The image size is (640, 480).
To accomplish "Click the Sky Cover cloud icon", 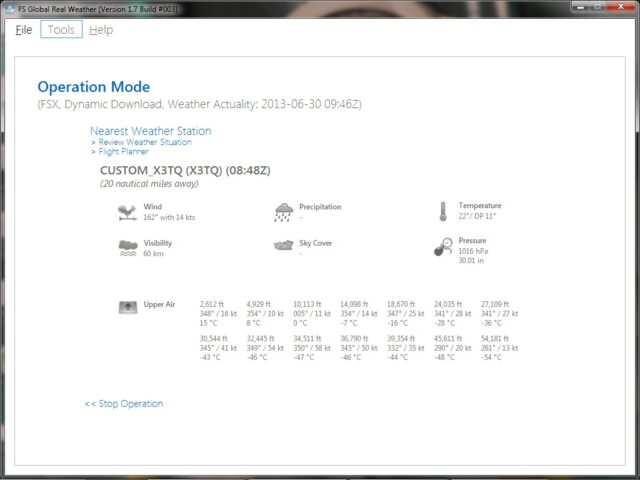I will 283,245.
